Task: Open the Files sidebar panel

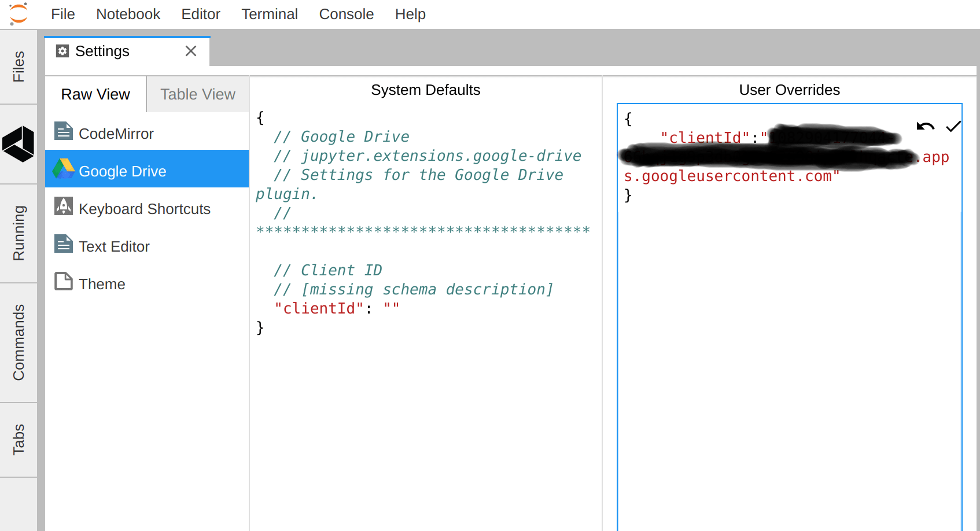Action: [18, 67]
